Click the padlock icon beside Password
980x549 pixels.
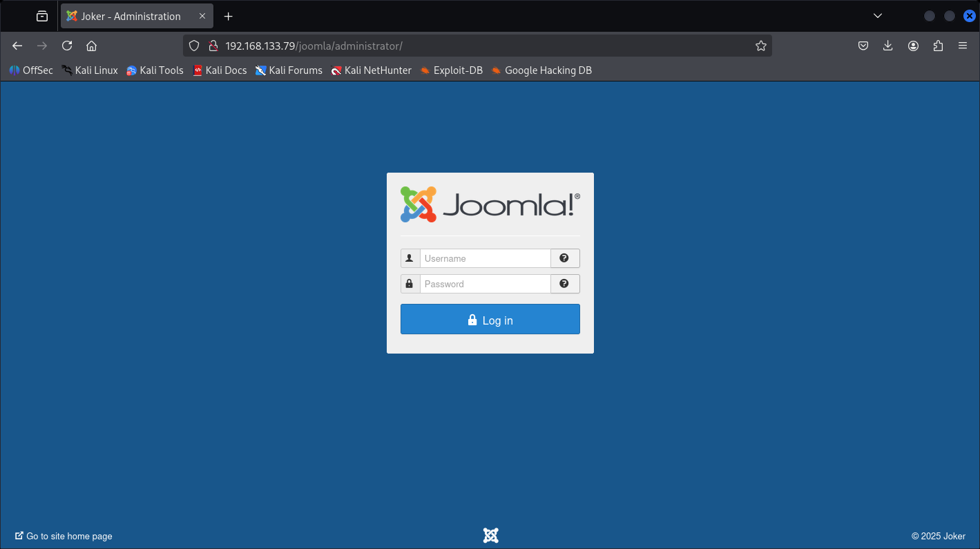pos(410,284)
